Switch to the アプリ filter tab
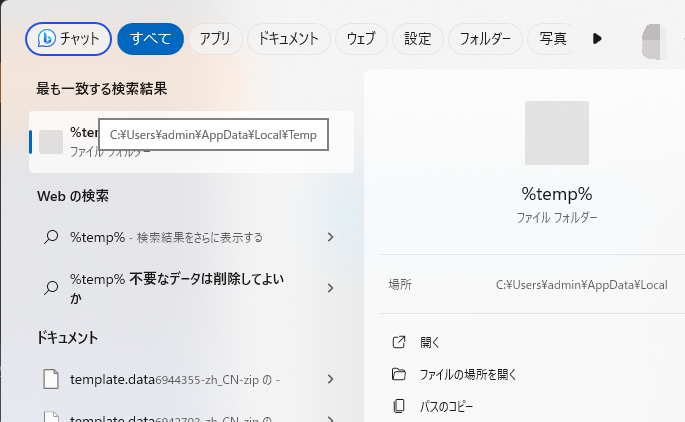The width and height of the screenshot is (685, 422). pos(215,39)
